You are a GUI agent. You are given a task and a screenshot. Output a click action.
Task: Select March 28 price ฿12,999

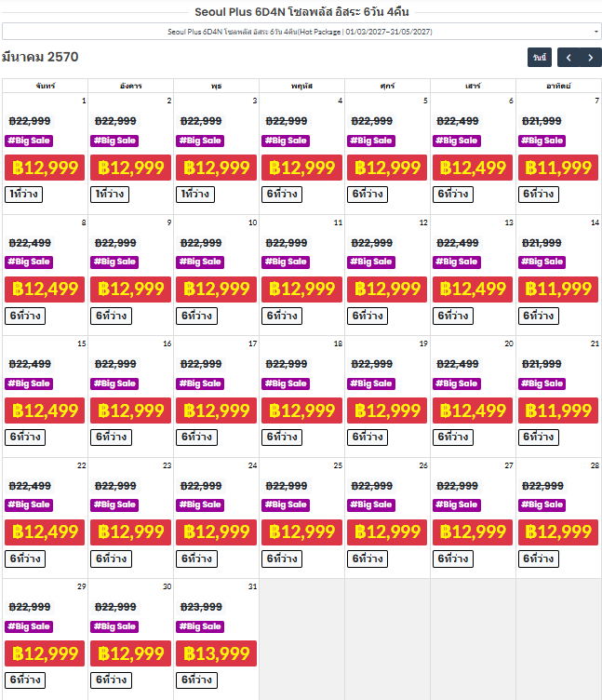[558, 532]
